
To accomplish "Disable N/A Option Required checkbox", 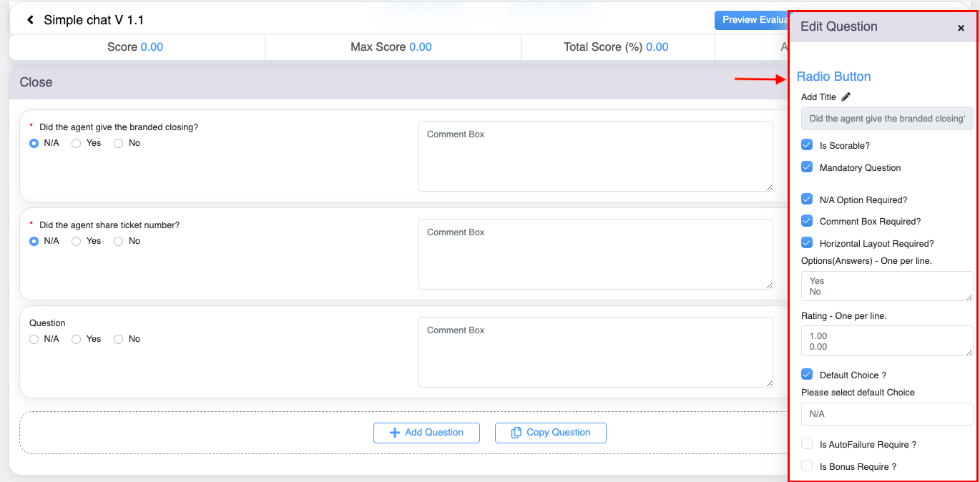I will click(807, 200).
